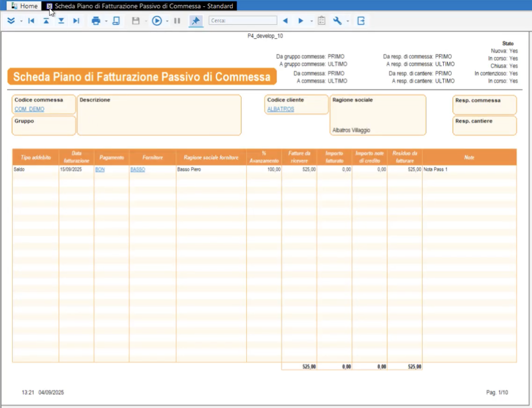
Task: Click the save diskette icon
Action: pos(136,21)
